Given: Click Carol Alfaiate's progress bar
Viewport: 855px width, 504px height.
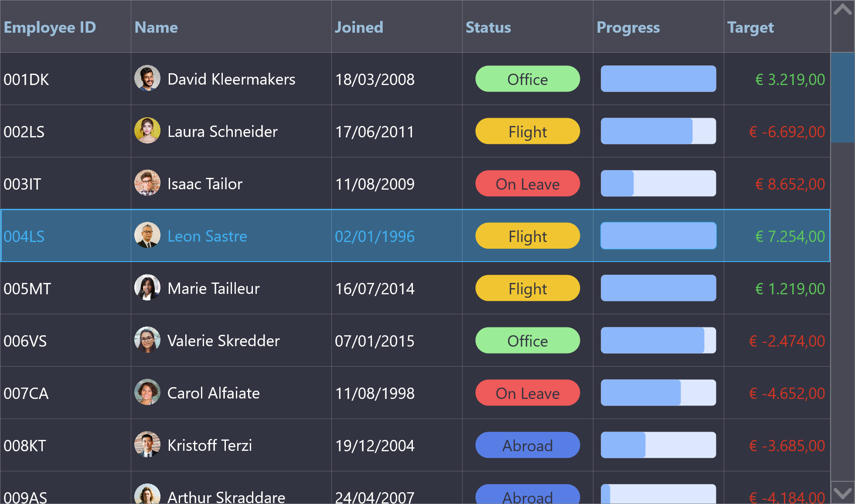Looking at the screenshot, I should (658, 393).
